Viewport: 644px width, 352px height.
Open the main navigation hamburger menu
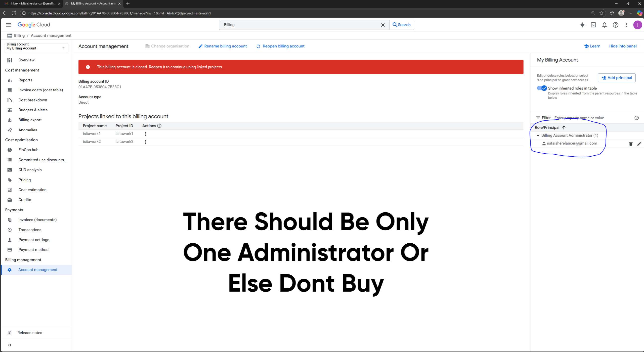tap(8, 25)
